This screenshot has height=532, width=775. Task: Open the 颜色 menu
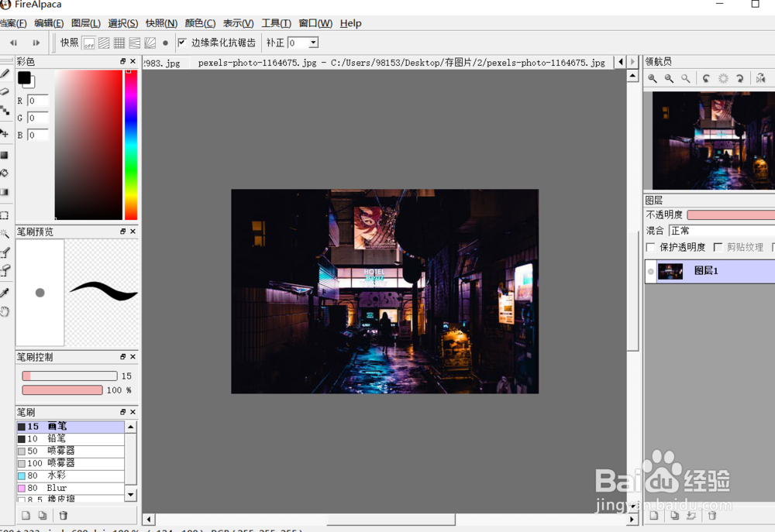[198, 23]
